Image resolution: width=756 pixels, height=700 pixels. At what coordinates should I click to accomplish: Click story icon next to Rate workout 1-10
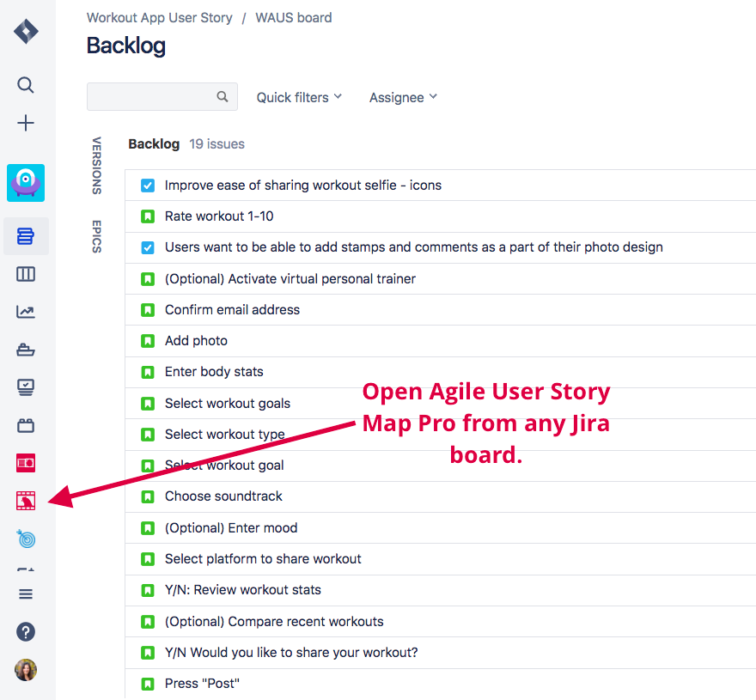pyautogui.click(x=148, y=216)
